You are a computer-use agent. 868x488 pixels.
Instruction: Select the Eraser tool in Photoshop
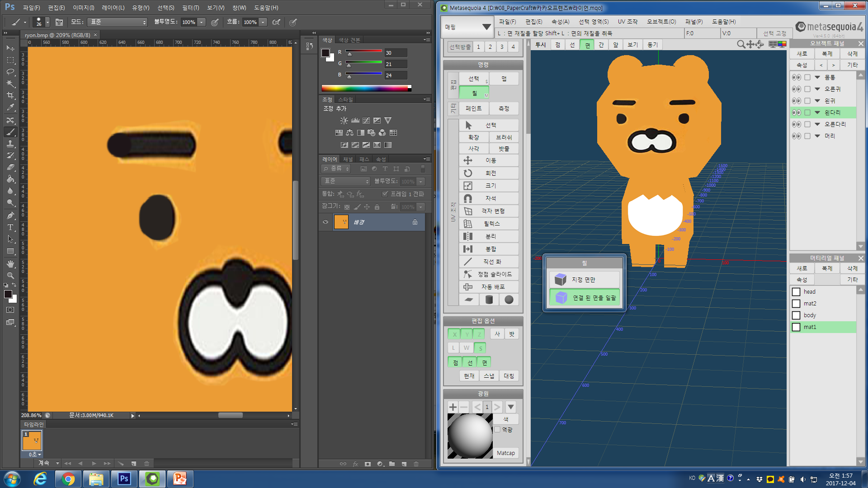[10, 167]
